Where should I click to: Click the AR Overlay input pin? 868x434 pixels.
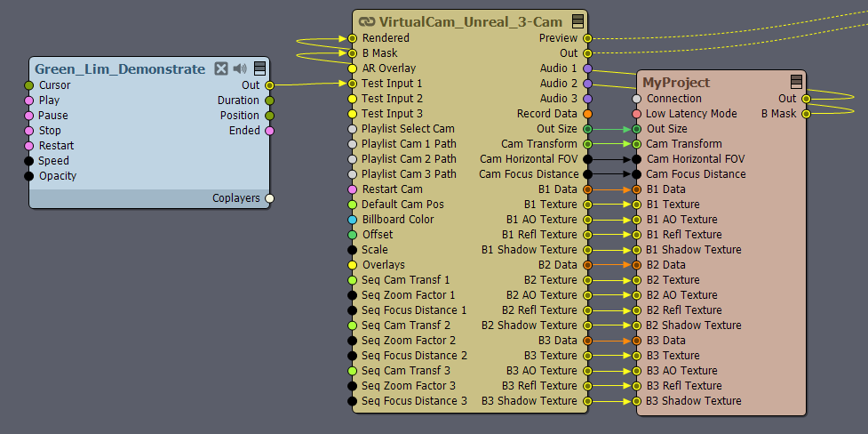[x=352, y=68]
